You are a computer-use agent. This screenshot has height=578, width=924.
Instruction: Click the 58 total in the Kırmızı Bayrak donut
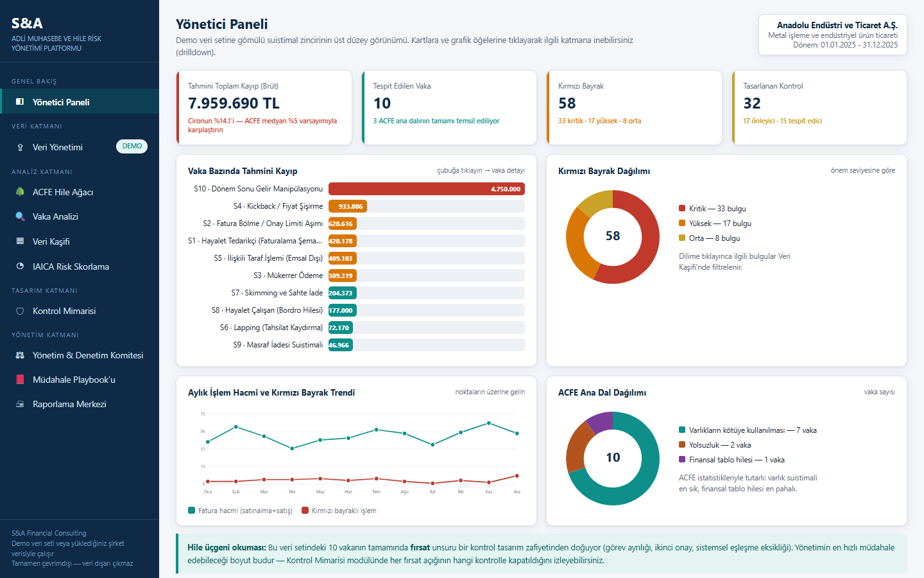(x=613, y=236)
